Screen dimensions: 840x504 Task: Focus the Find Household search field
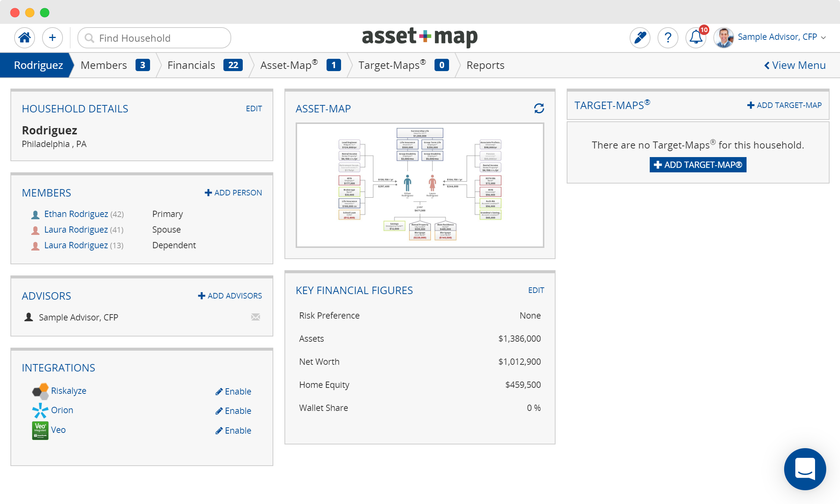[154, 38]
